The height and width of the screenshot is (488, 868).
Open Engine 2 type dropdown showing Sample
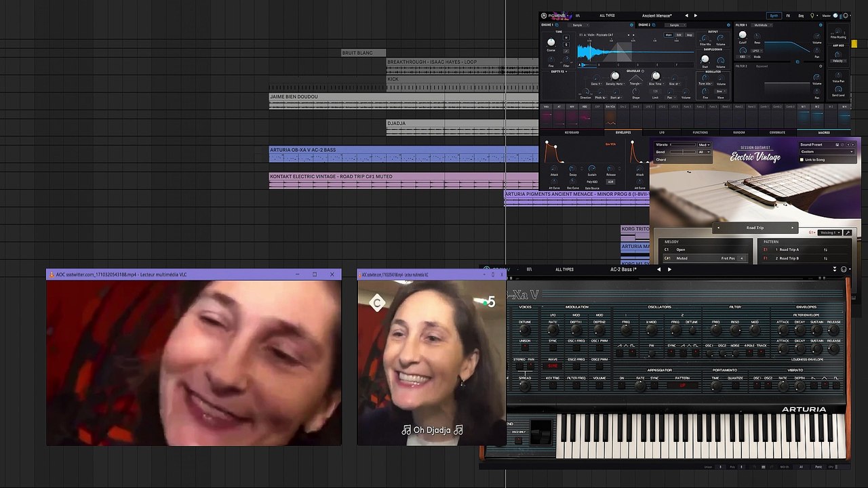click(x=675, y=25)
